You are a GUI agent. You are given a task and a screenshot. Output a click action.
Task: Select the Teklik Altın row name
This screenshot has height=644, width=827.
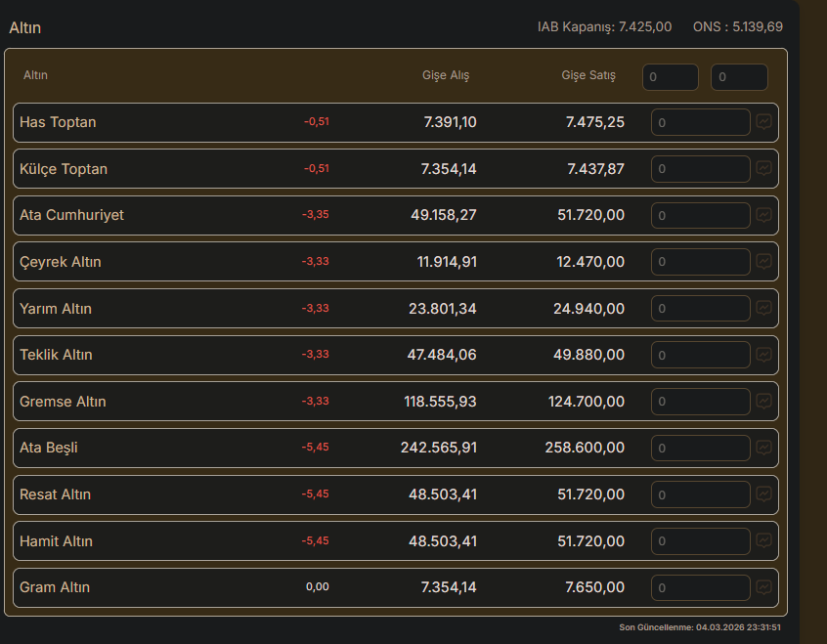click(x=56, y=355)
